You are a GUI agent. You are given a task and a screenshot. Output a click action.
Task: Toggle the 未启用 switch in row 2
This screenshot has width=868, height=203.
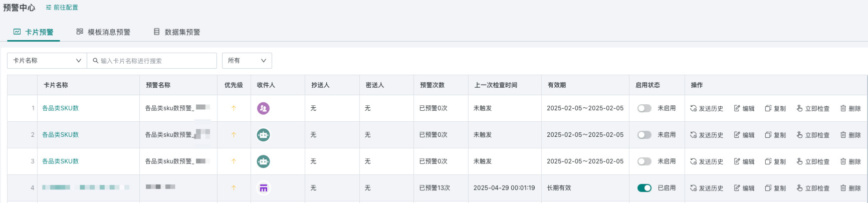[x=644, y=135]
